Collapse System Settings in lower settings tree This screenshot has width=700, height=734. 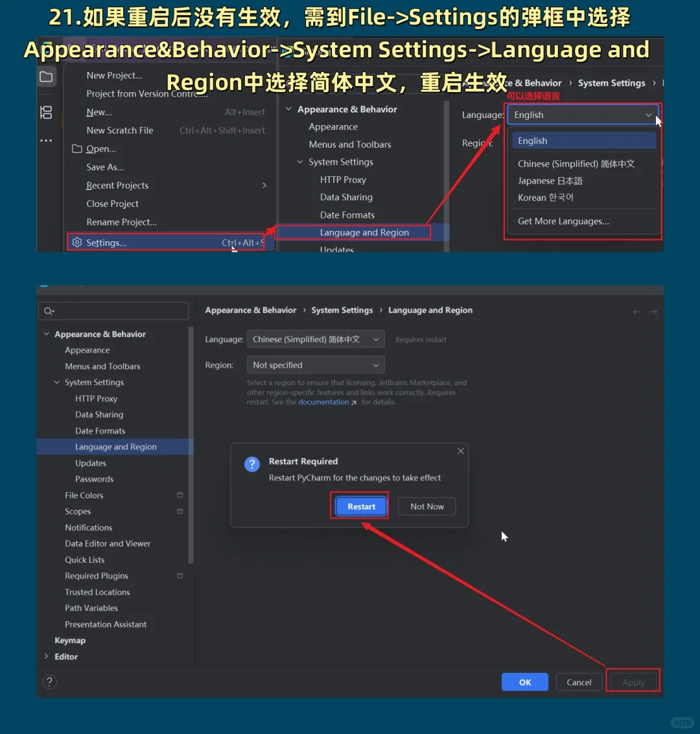pos(56,382)
